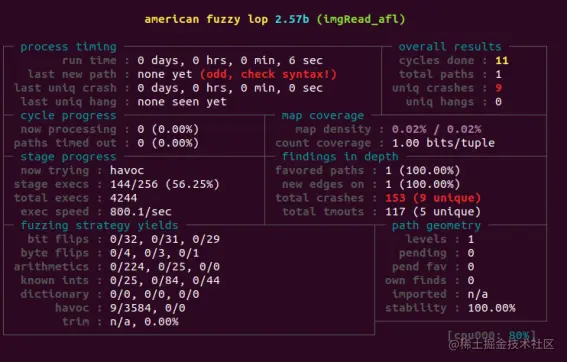Image resolution: width=567 pixels, height=363 pixels.
Task: Select total execs value 4244
Action: pos(123,198)
